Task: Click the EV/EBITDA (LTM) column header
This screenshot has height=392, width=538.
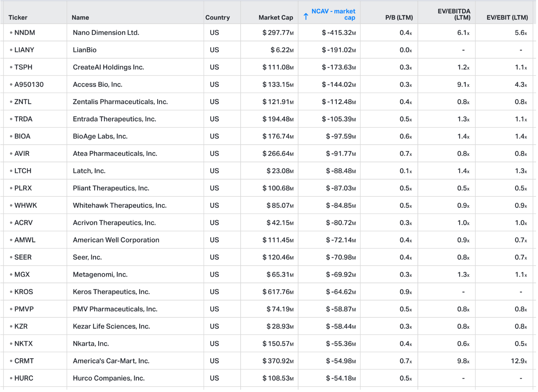Action: (454, 14)
